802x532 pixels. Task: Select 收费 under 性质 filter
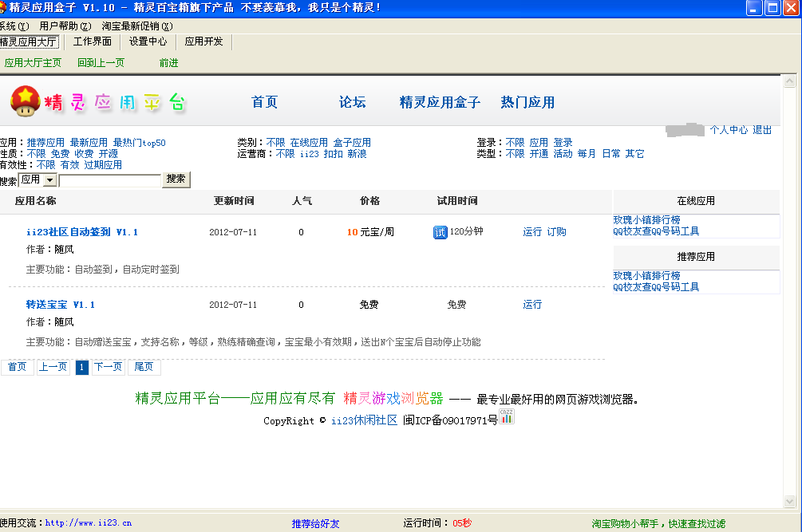[84, 154]
